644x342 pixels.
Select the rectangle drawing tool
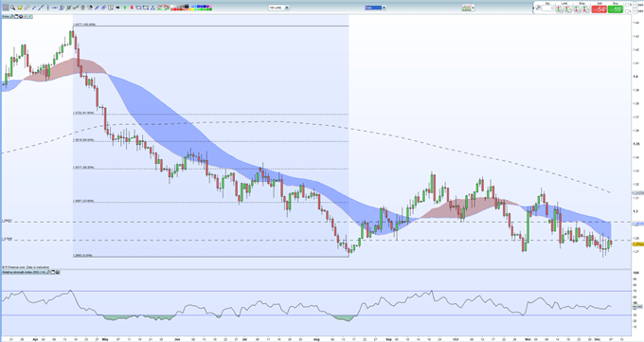139,8
